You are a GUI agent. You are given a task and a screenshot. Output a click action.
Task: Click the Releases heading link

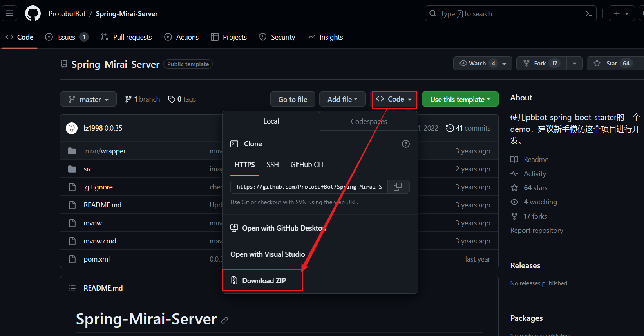[525, 265]
